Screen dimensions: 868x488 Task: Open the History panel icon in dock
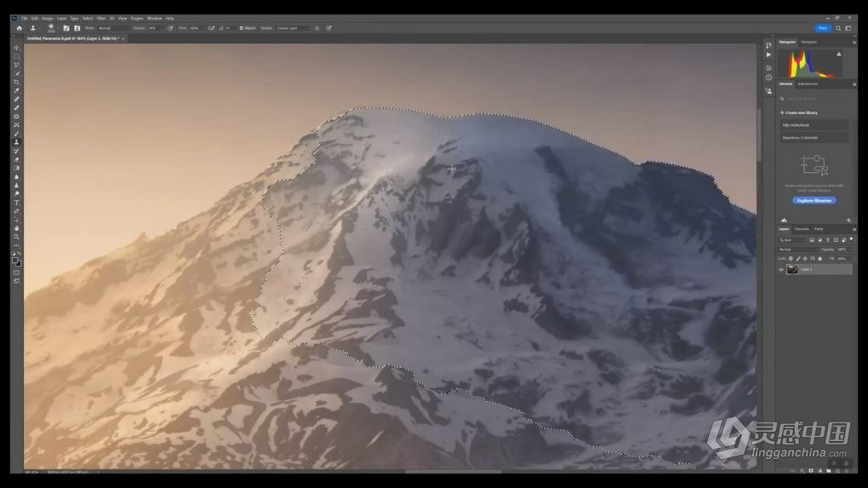(768, 45)
